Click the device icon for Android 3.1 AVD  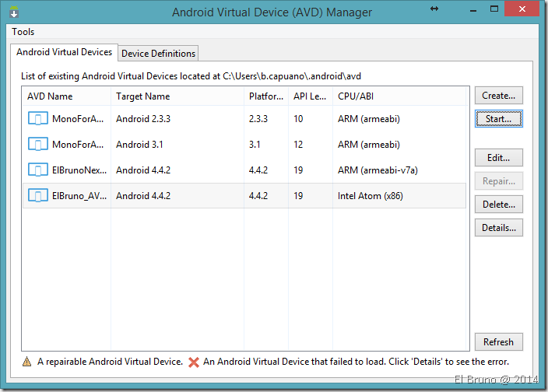click(37, 144)
